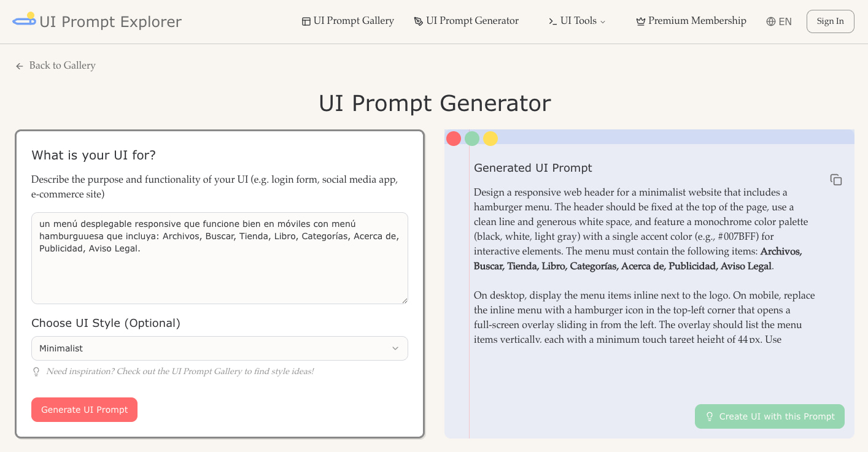868x452 pixels.
Task: Click the crown Premium Membership icon
Action: click(641, 21)
